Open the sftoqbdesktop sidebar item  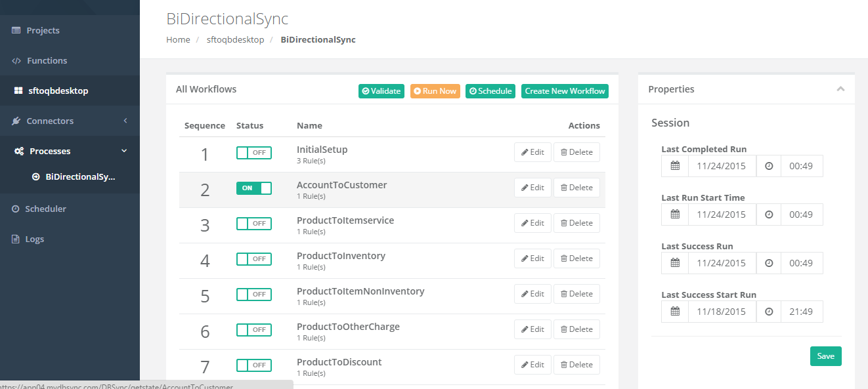click(x=58, y=91)
